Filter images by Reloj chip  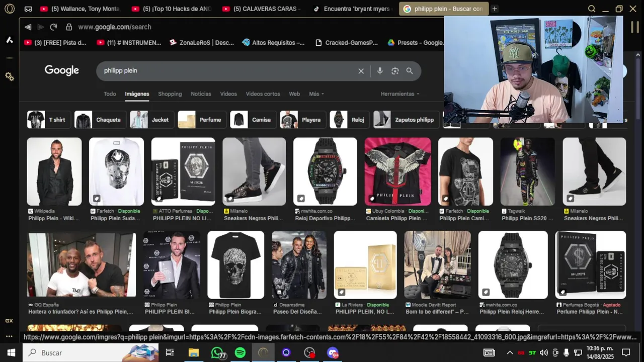pyautogui.click(x=349, y=120)
